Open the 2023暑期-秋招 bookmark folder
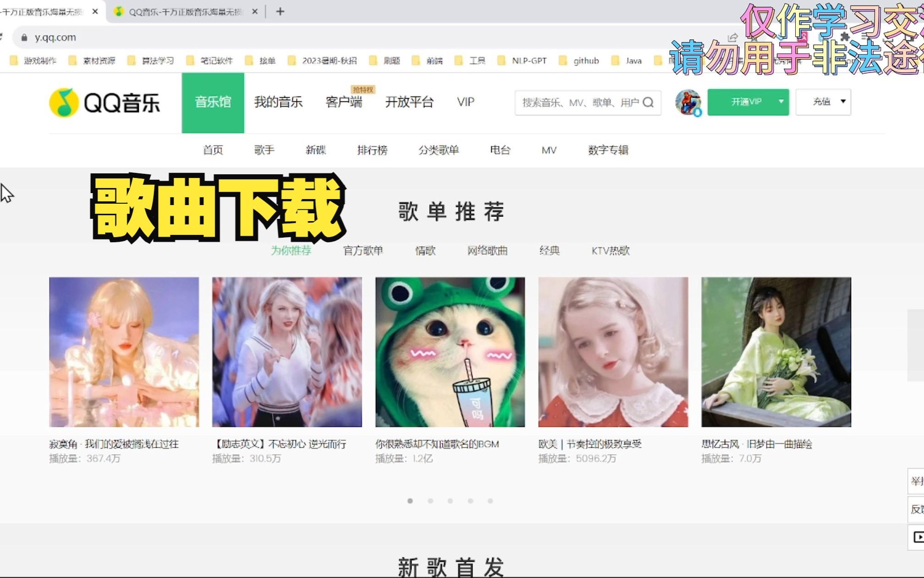 point(323,61)
